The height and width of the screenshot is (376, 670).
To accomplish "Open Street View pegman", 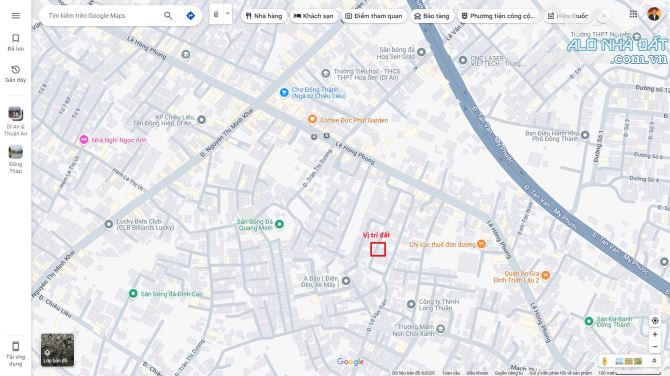I will (x=604, y=361).
